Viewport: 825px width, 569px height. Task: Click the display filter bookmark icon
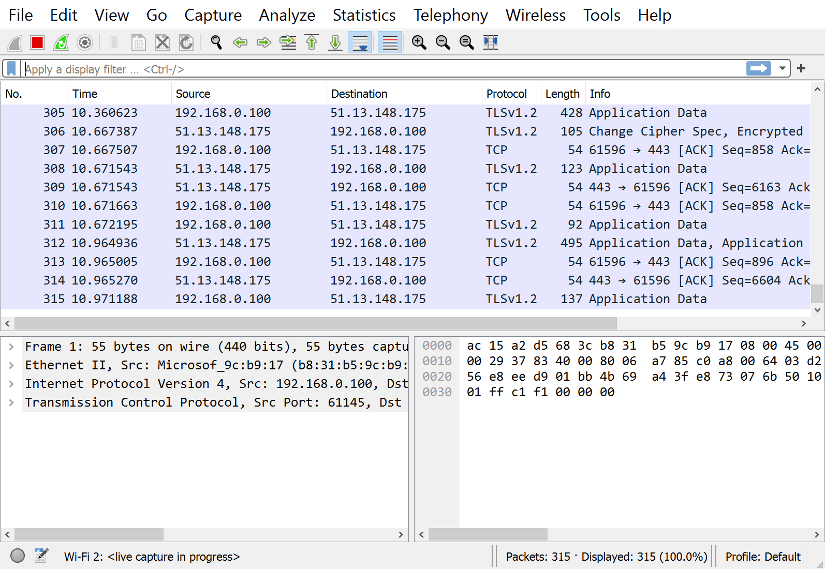[11, 69]
